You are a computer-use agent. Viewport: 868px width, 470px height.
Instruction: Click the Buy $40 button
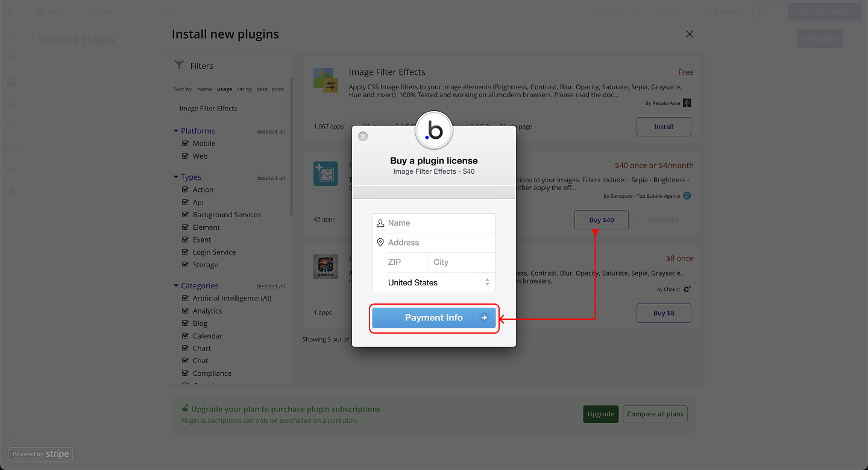pyautogui.click(x=602, y=220)
